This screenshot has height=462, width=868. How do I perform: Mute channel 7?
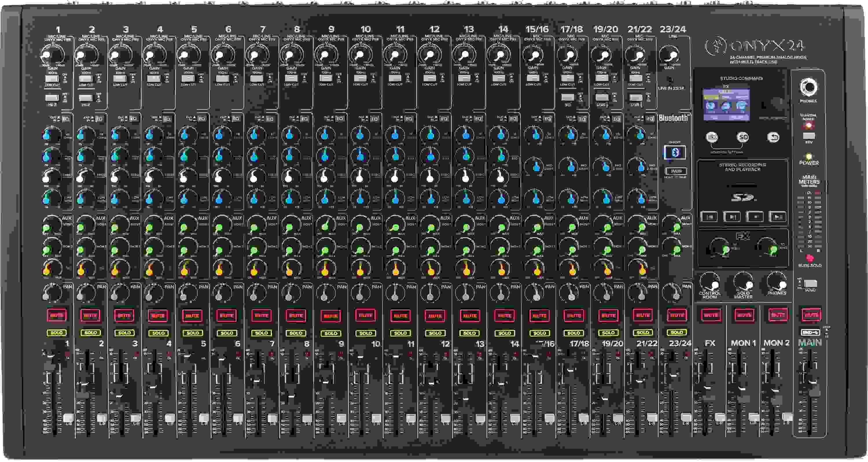pos(261,315)
